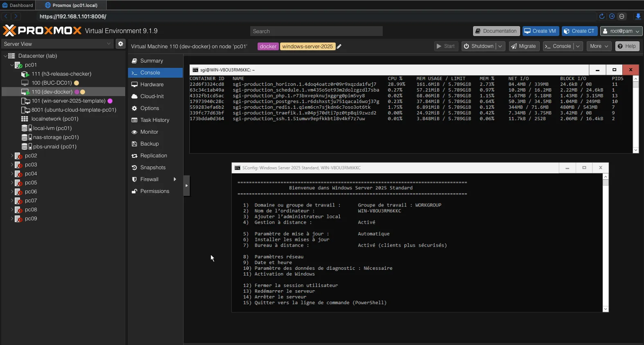This screenshot has width=644, height=345.
Task: Select template 101 (win-server-2025-template)
Action: pyautogui.click(x=68, y=101)
